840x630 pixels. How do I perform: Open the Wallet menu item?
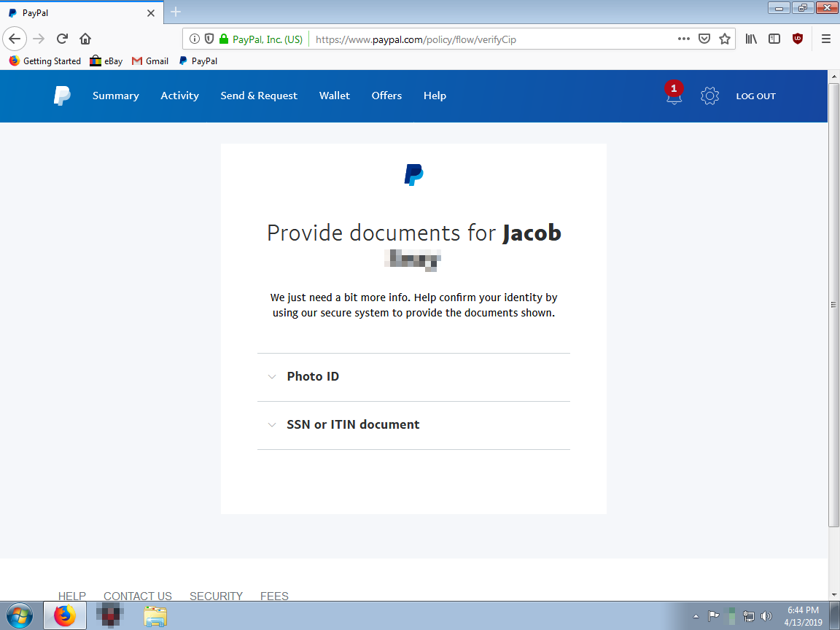click(335, 96)
